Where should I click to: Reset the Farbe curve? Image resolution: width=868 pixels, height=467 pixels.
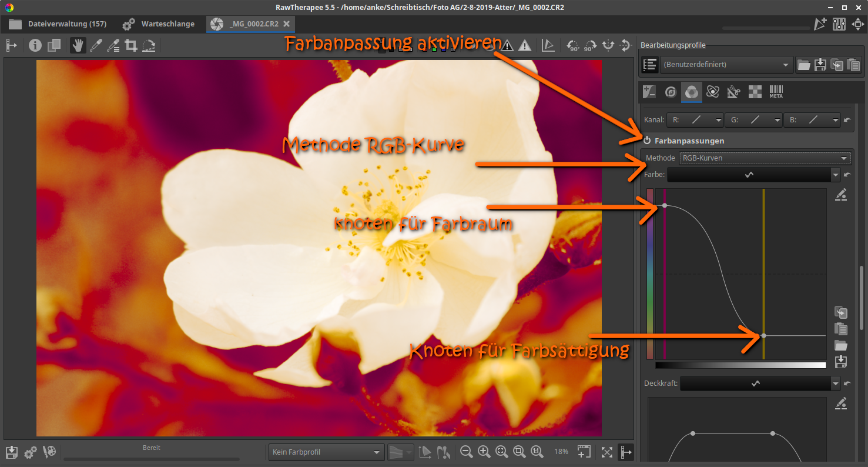pos(847,175)
